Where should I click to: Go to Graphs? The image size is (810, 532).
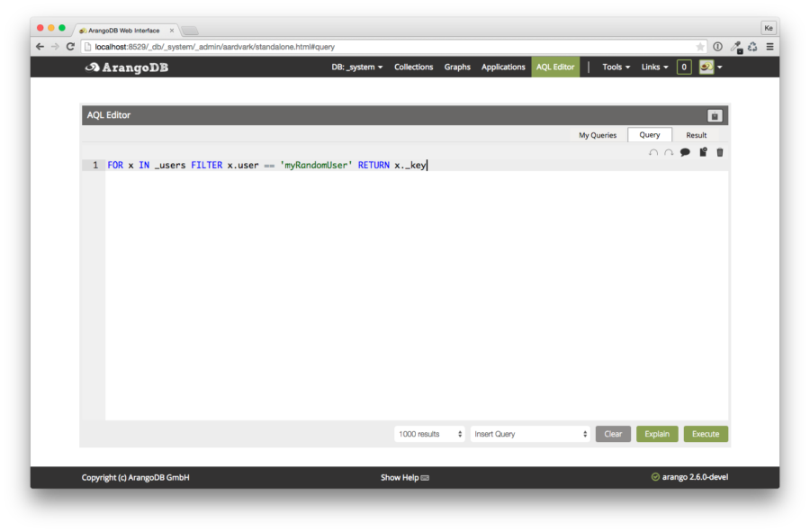457,68
